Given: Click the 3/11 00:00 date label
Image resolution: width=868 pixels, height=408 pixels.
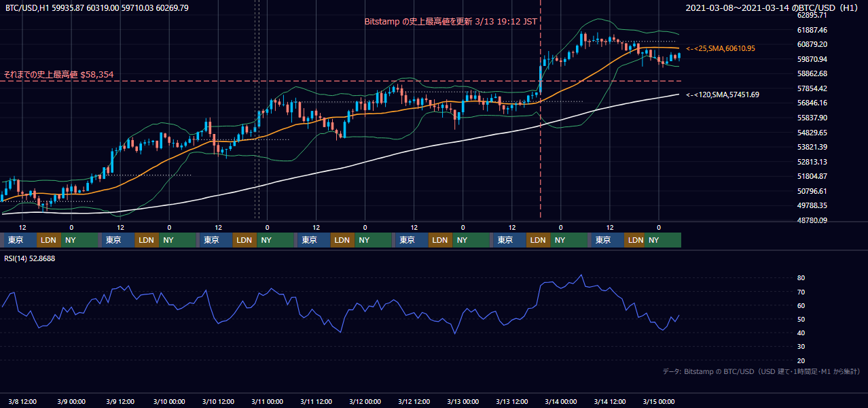Looking at the screenshot, I should click(x=267, y=401).
